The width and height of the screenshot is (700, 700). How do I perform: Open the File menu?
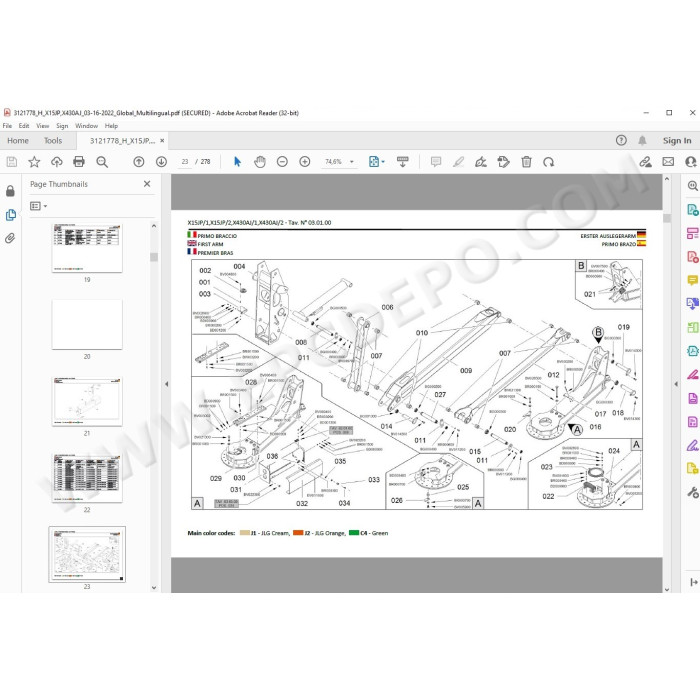[x=8, y=126]
